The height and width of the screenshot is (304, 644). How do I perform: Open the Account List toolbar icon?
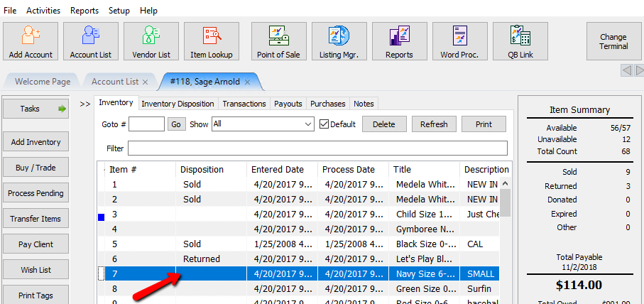pos(91,41)
